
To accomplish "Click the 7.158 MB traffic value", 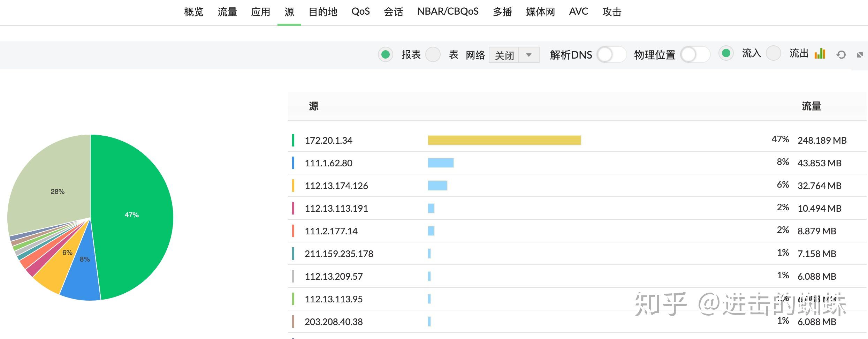I will click(817, 254).
